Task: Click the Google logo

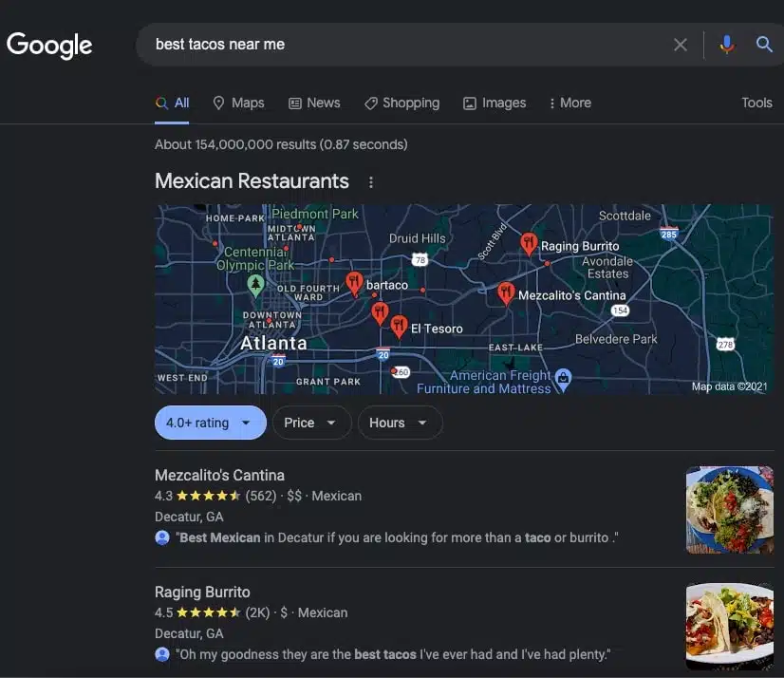Action: tap(49, 46)
